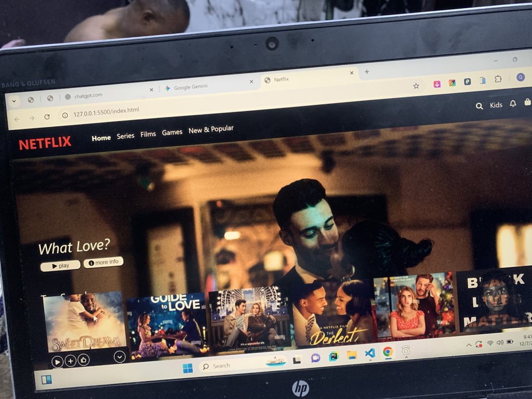Open the purple video chat taskbar app
The image size is (532, 399).
[315, 358]
